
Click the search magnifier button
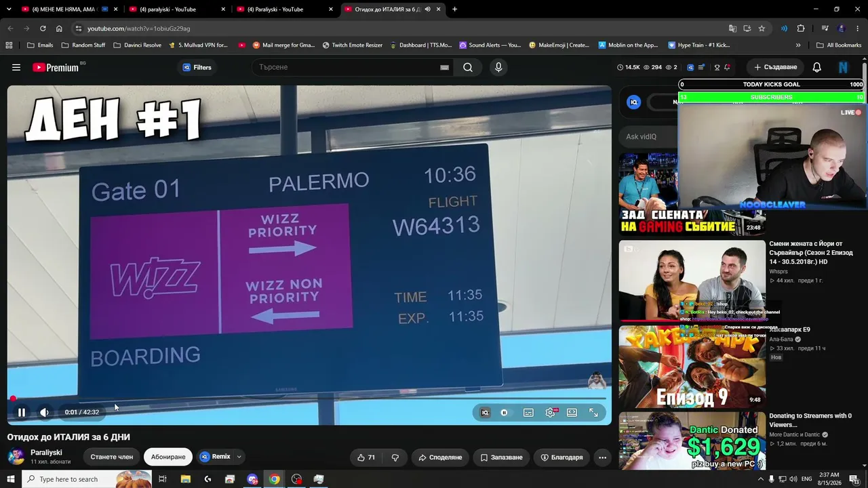pos(468,67)
